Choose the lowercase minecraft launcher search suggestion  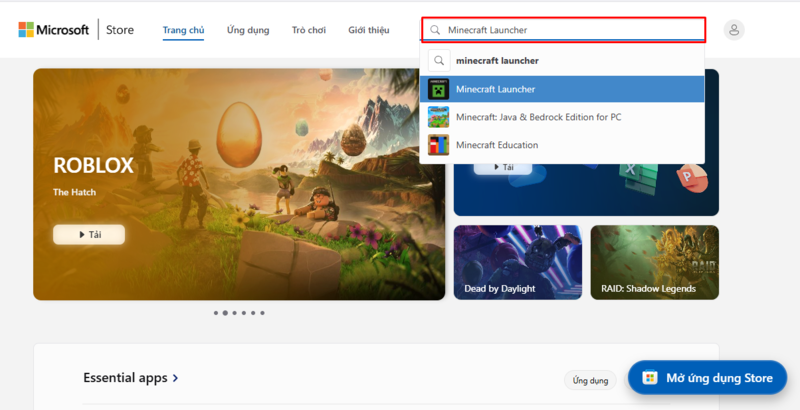coord(562,61)
